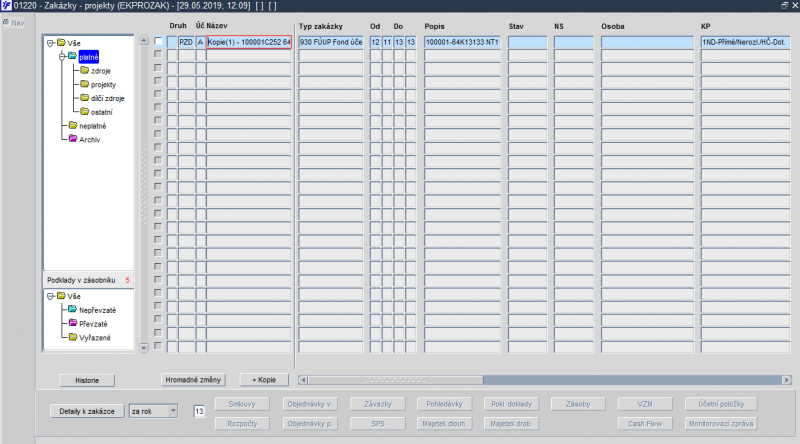Click the Typ zakázky field '930 FÚUP Fond úče'
This screenshot has width=800, height=444.
[x=331, y=42]
